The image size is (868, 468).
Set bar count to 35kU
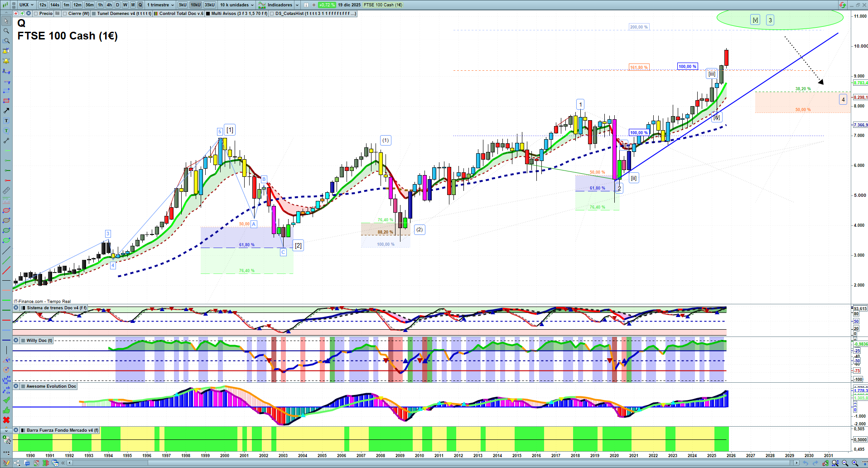[x=210, y=5]
